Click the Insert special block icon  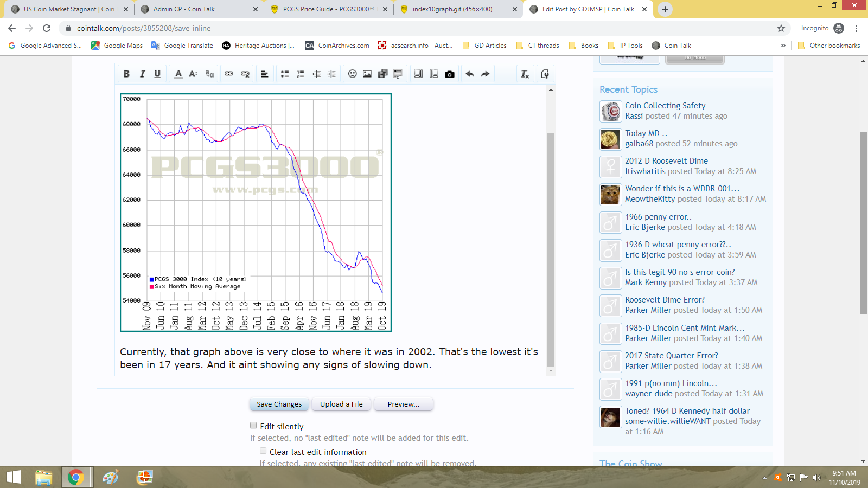pos(398,74)
